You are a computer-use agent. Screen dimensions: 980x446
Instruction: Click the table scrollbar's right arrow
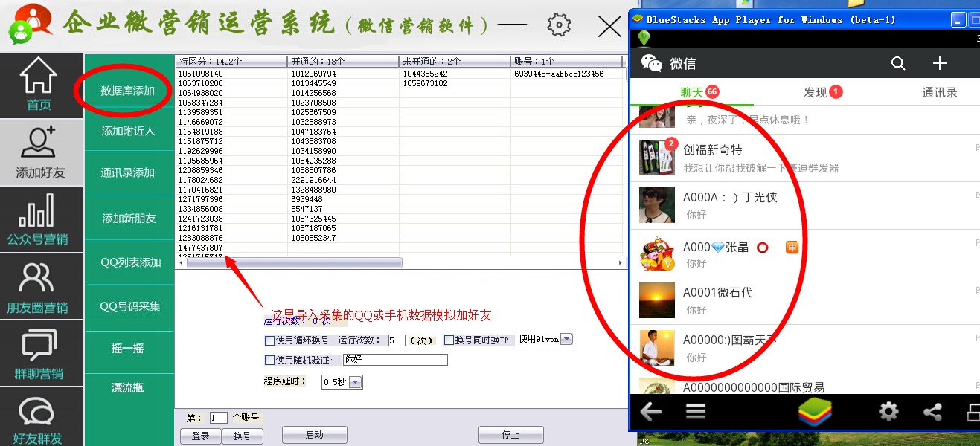pos(620,263)
